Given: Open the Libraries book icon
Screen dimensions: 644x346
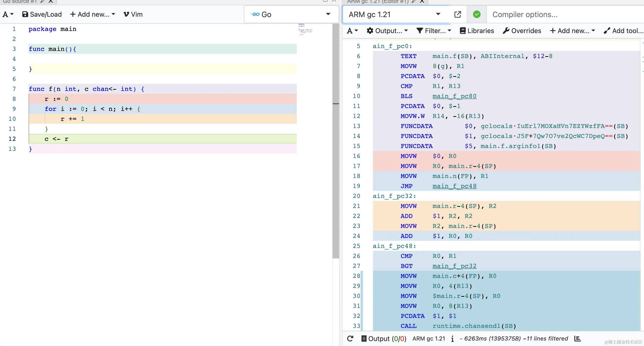Looking at the screenshot, I should click(x=463, y=31).
